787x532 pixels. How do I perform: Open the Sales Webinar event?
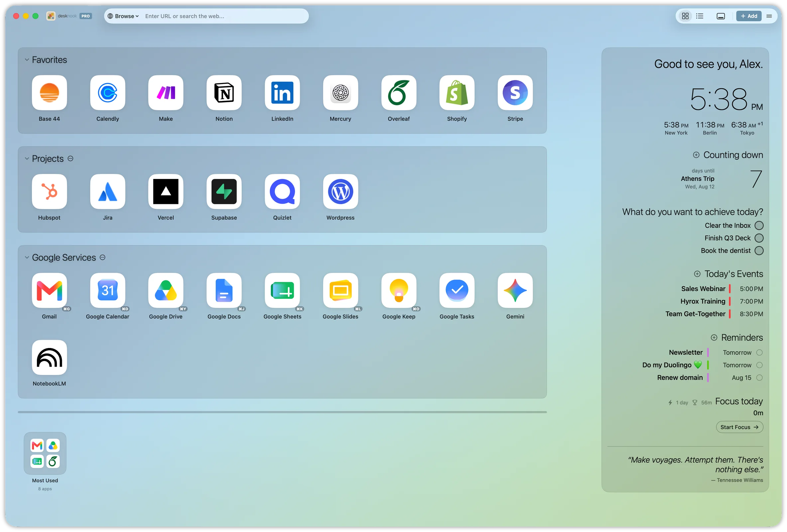pos(722,289)
